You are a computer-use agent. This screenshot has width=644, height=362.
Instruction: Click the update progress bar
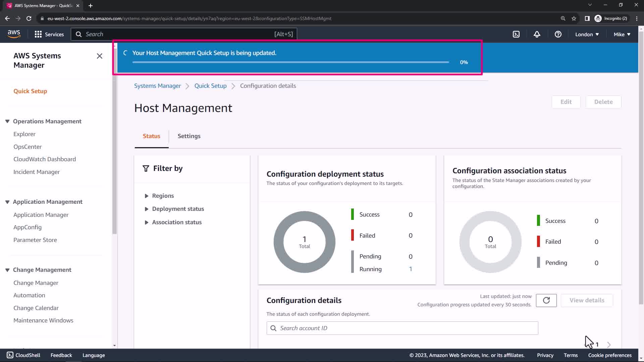coord(290,62)
